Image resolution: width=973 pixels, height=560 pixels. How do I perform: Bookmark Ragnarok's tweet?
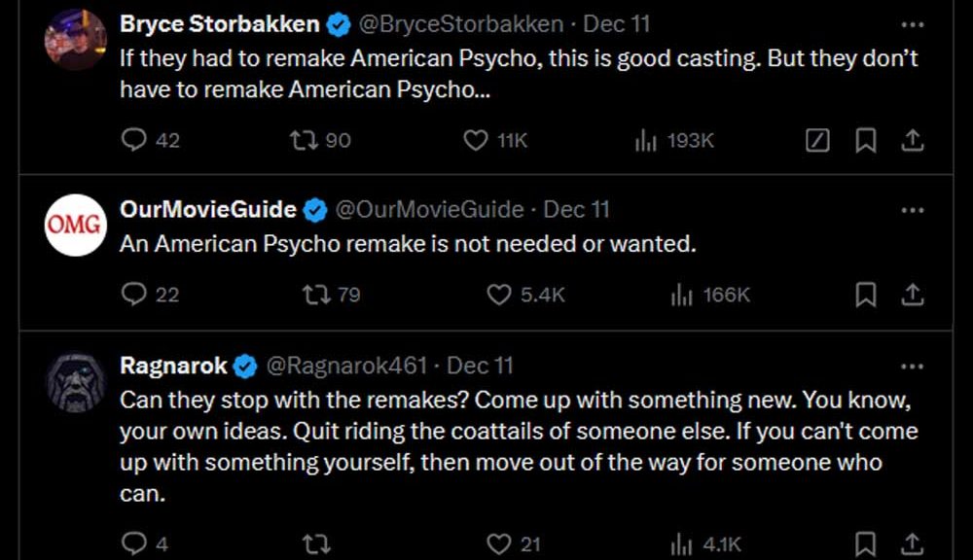[865, 543]
